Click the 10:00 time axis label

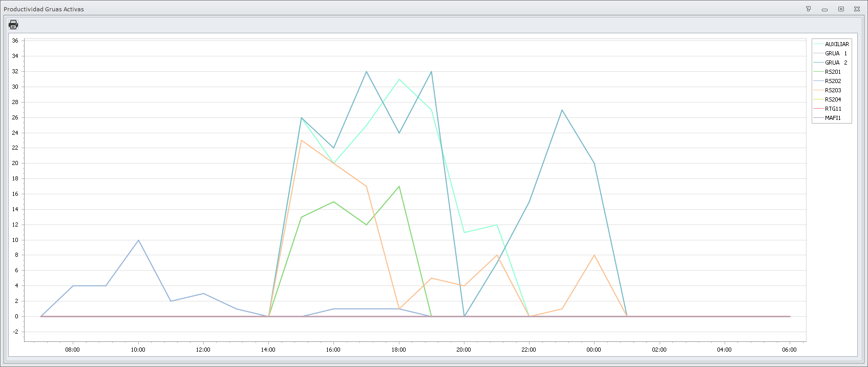click(x=138, y=350)
